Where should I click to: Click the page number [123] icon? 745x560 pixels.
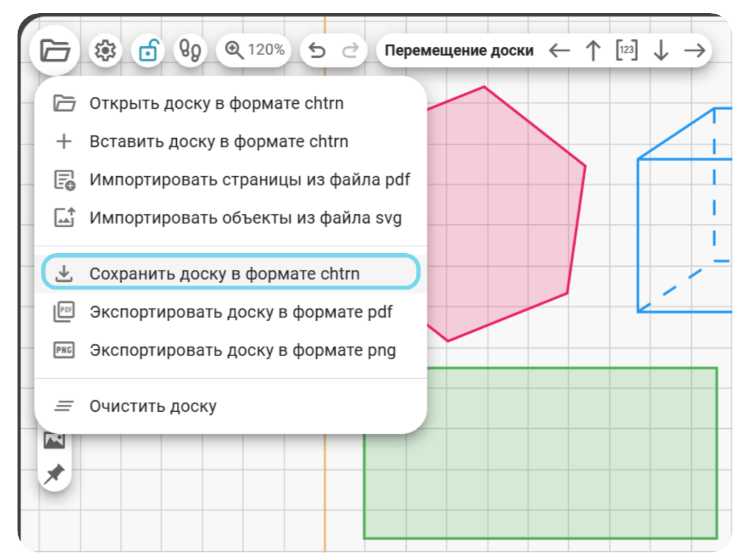tap(627, 50)
